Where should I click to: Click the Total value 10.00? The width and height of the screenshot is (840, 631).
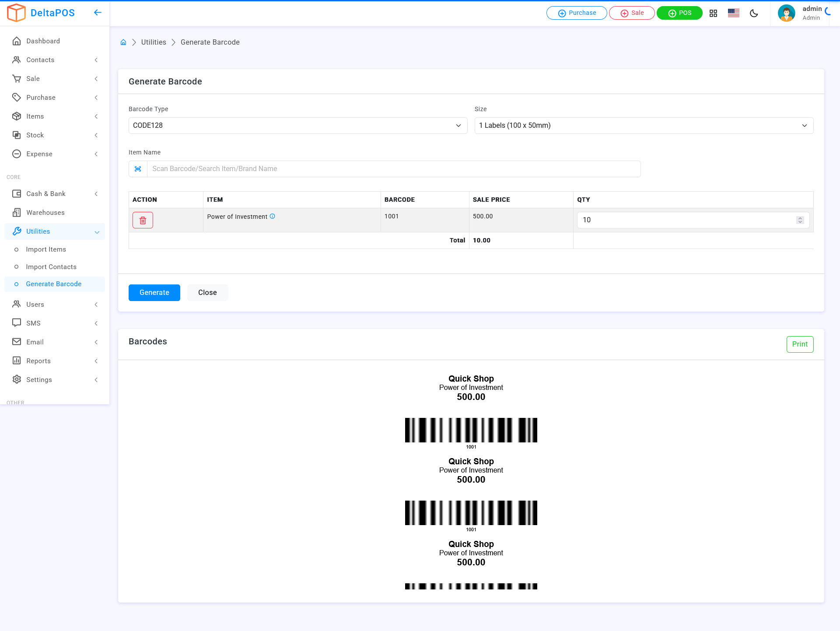[x=482, y=240]
